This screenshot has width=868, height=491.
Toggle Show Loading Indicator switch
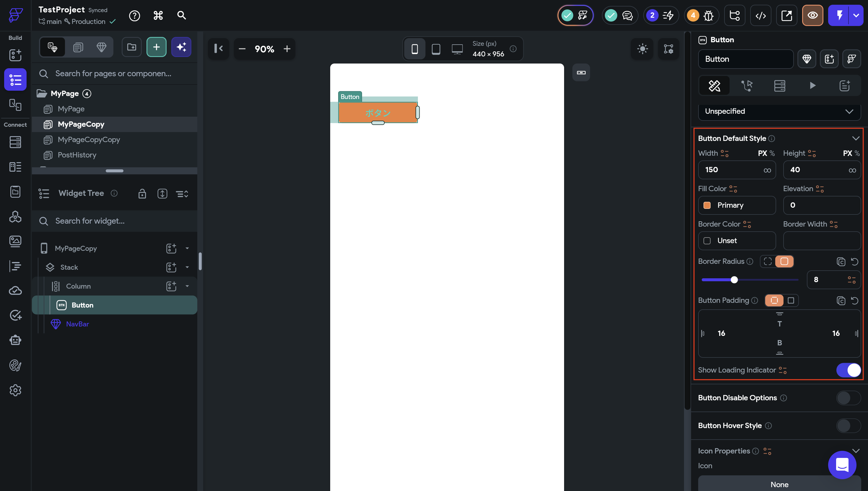(848, 370)
